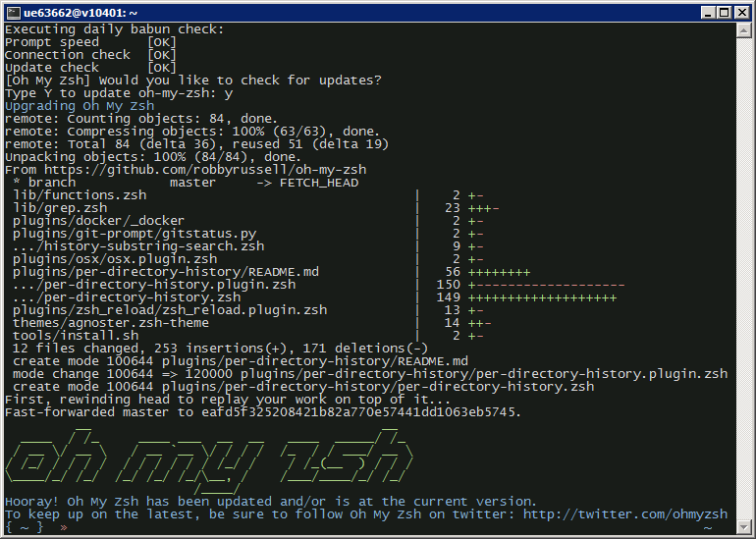Click 'remote: Total 84 (delta 36)' line
Viewport: 756px width, 539px height.
[196, 144]
